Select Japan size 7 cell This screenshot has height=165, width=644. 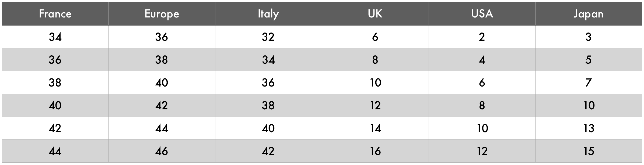[589, 82]
